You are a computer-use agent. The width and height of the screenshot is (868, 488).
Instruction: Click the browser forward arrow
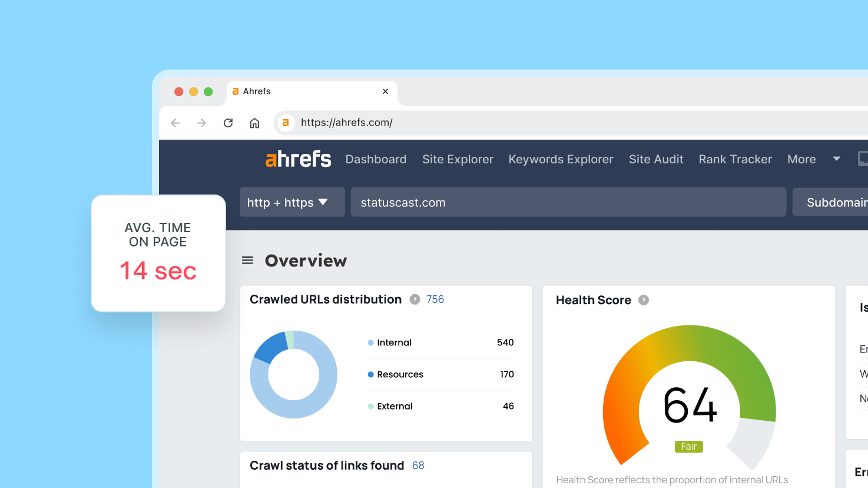coord(201,123)
